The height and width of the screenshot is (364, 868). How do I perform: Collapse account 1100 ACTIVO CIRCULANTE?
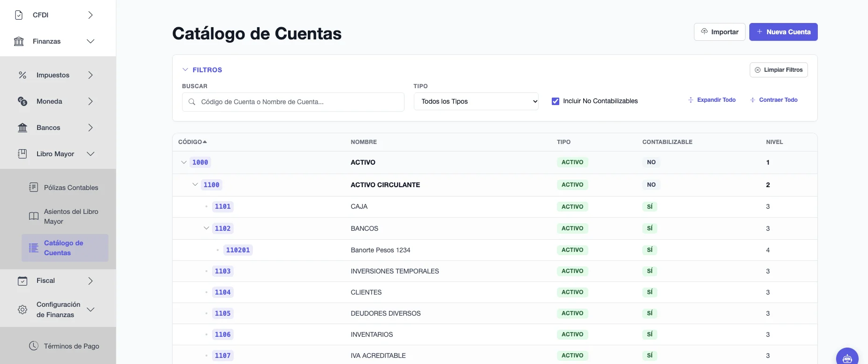(195, 185)
